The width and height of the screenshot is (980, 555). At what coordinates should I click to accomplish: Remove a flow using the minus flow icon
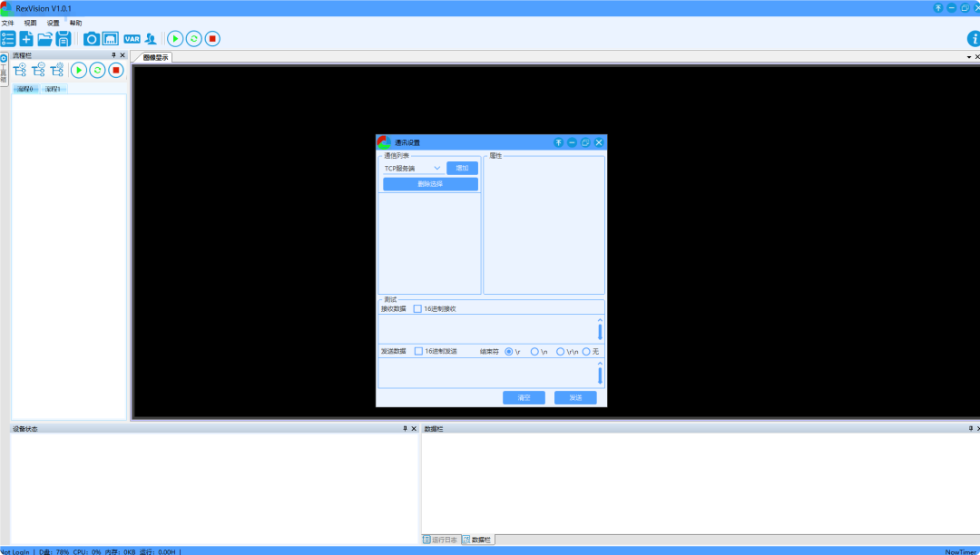pos(38,70)
